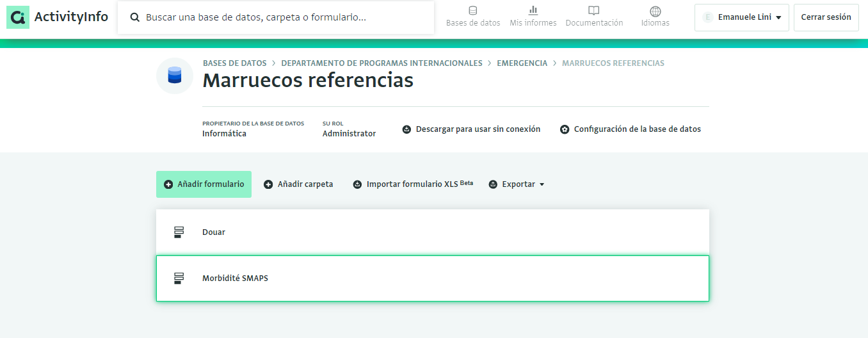The width and height of the screenshot is (868, 338).
Task: Click the Añadir carpeta button
Action: click(298, 184)
